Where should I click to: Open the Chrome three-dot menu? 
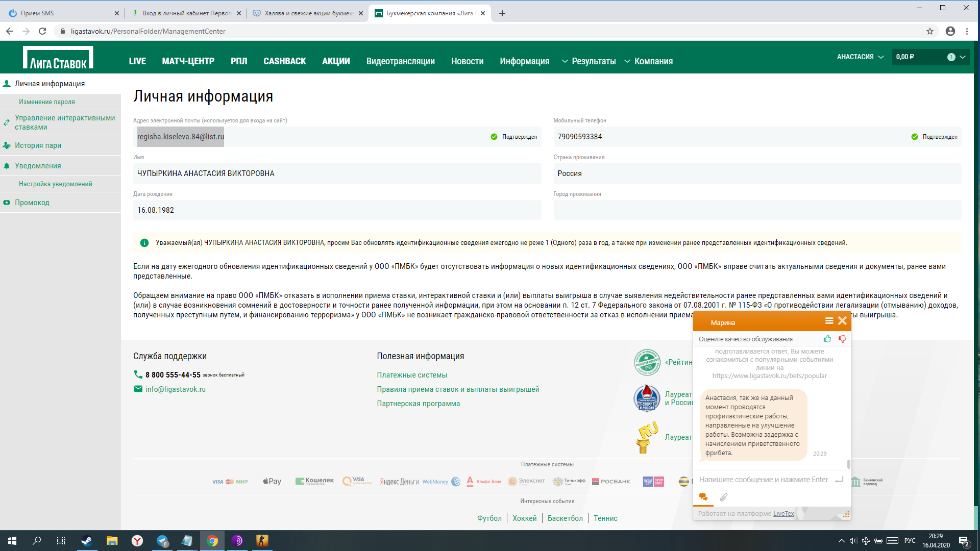967,31
